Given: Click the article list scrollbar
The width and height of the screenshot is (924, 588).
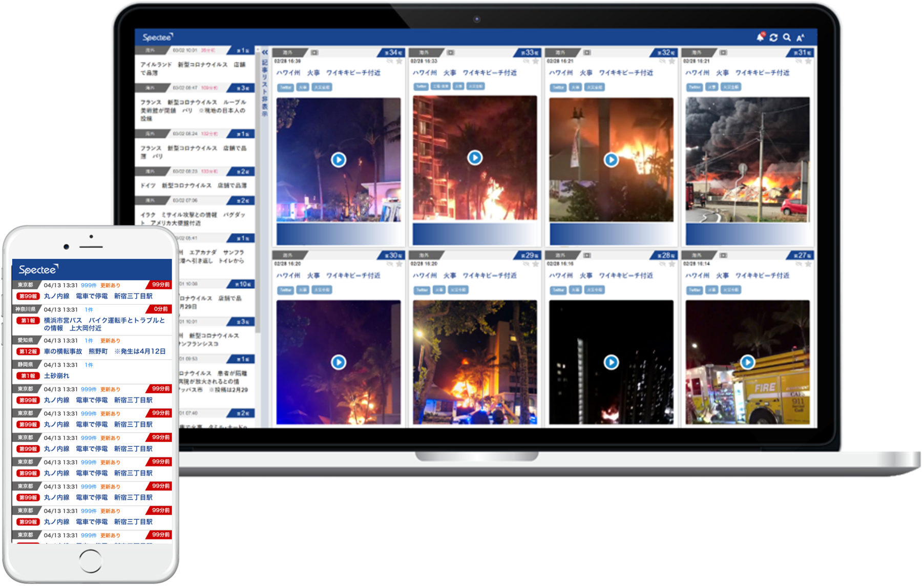Looking at the screenshot, I should click(x=258, y=205).
